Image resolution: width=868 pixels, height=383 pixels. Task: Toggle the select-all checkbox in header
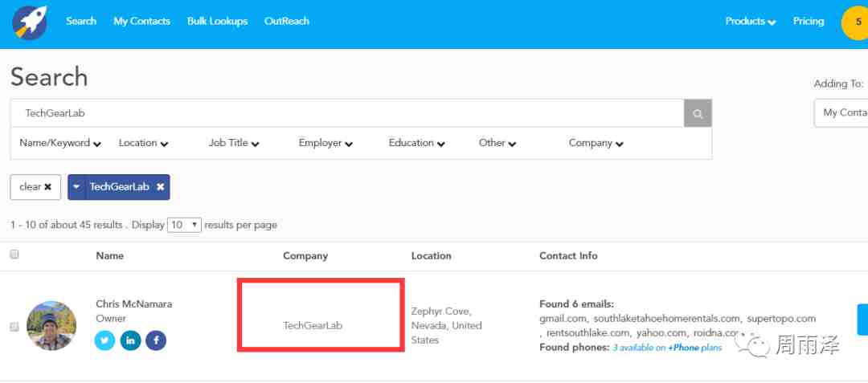(14, 255)
